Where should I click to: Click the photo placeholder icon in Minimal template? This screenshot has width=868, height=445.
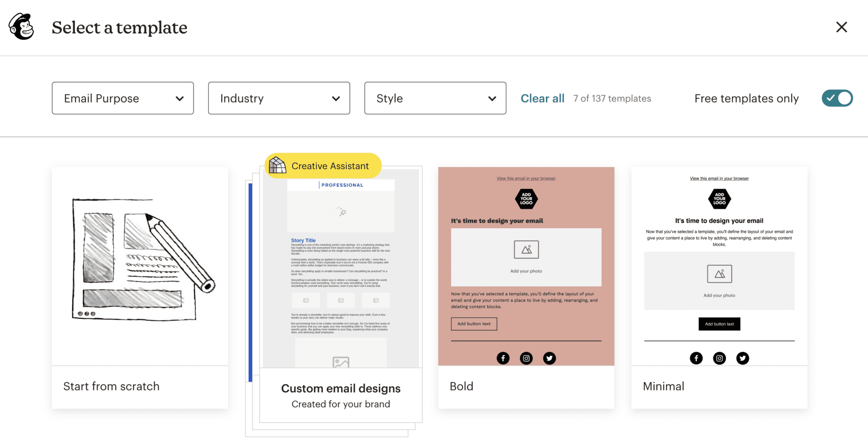719,274
